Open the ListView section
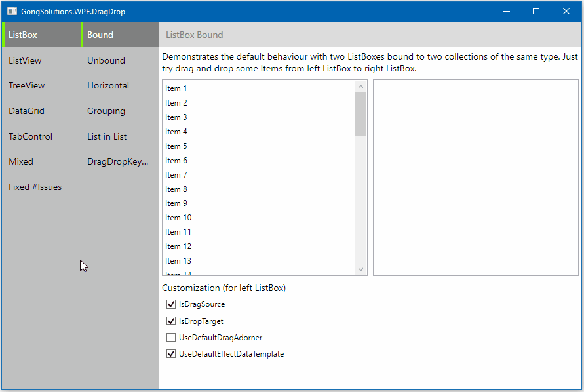Screen dimensions: 584x392 coord(25,60)
